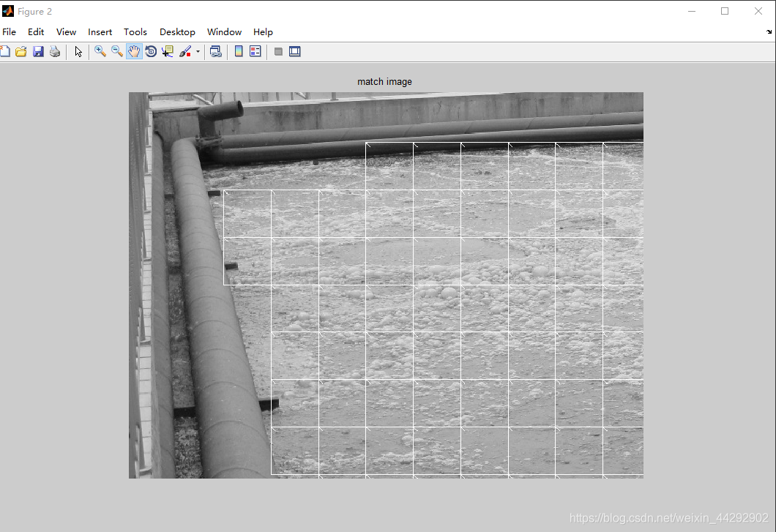
Task: Create a new figure with the toolbar icon
Action: [5, 51]
